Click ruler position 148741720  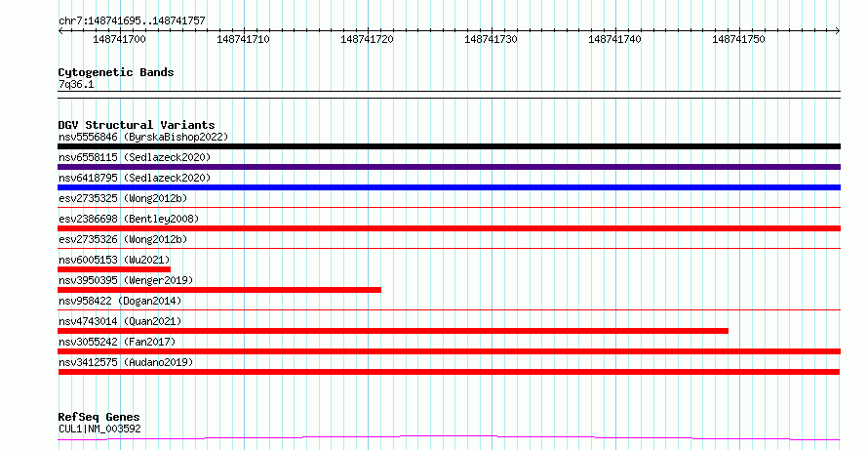pos(368,39)
